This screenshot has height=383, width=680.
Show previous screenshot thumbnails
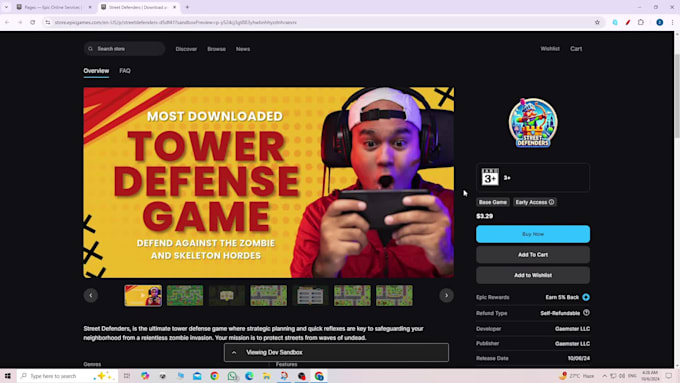[x=91, y=295]
